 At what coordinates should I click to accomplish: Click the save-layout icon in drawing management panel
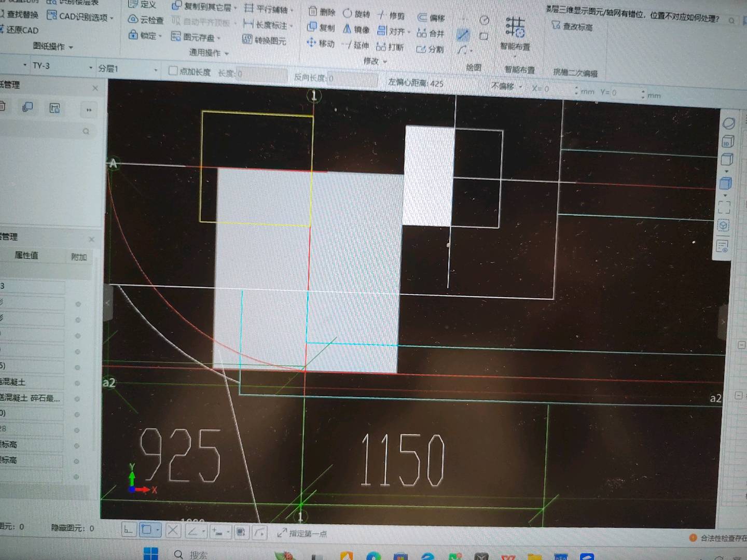pyautogui.click(x=54, y=108)
